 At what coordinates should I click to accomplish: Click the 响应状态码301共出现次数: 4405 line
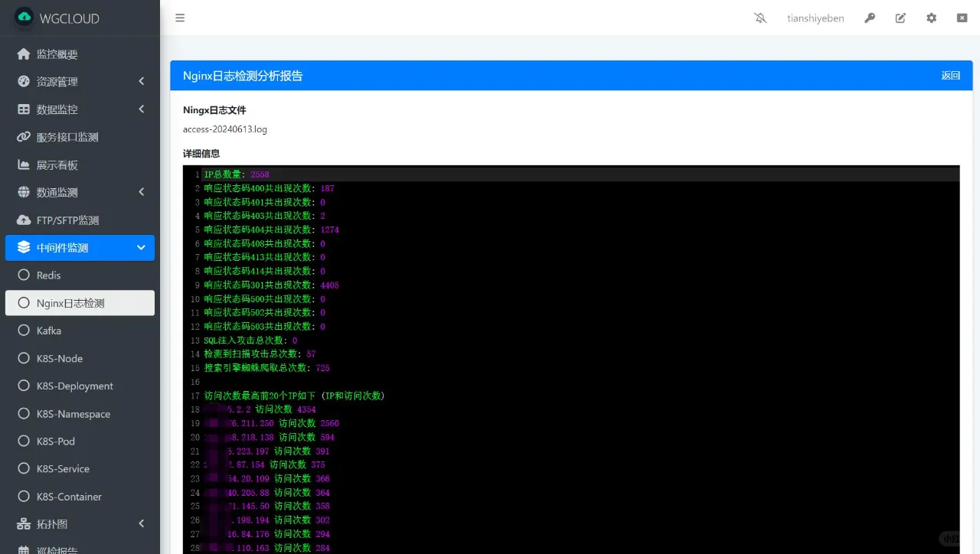(271, 285)
